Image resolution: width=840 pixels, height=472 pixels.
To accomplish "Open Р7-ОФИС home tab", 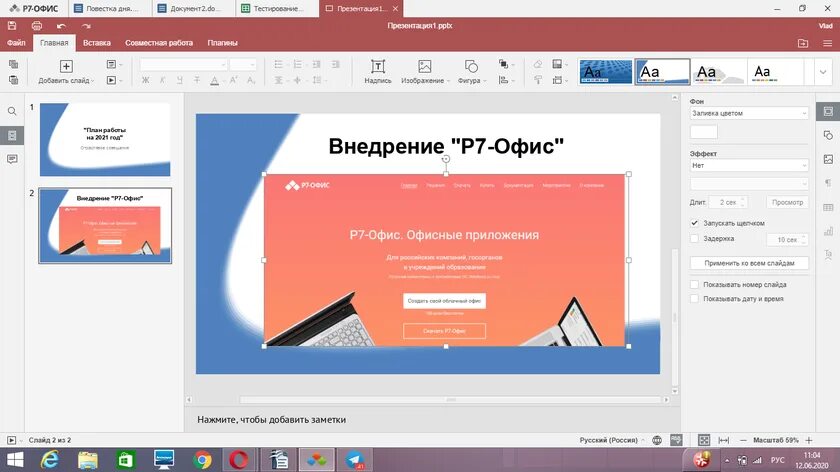I will [34, 9].
